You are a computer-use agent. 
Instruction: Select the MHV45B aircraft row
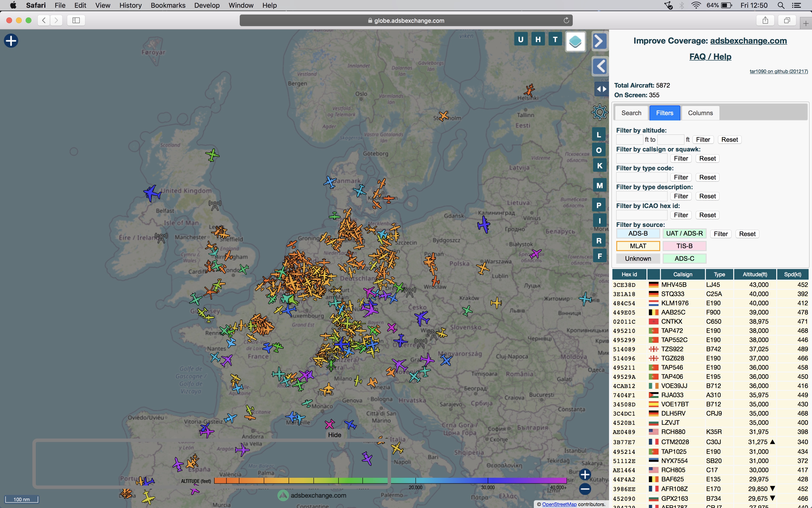(x=710, y=284)
